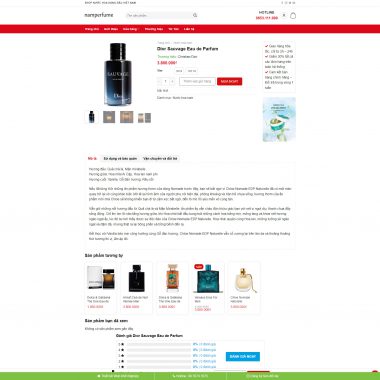Select the first size option box
The height and width of the screenshot is (380, 380).
(x=179, y=71)
